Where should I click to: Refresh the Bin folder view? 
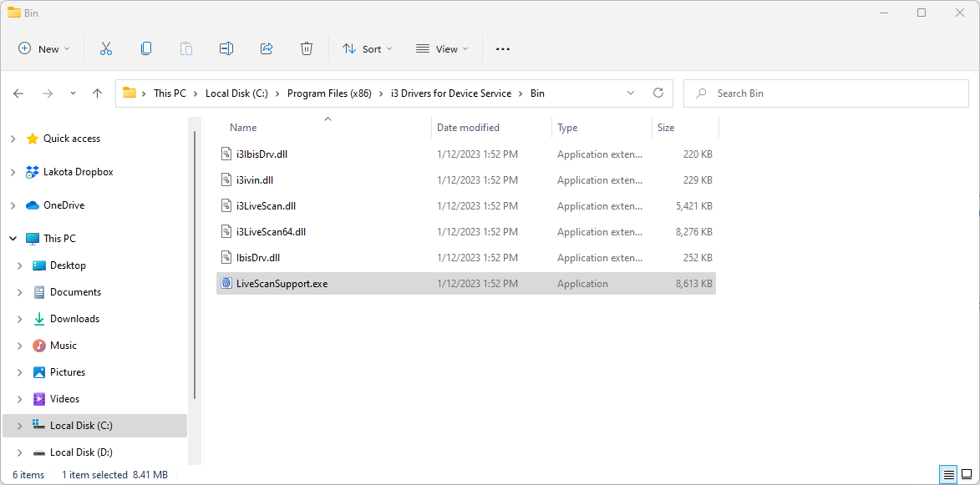658,93
